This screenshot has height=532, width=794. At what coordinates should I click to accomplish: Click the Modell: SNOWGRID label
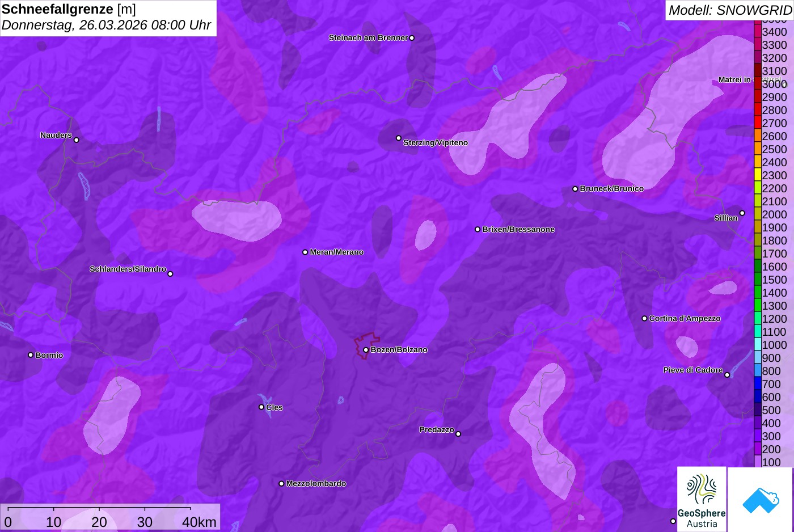point(730,10)
